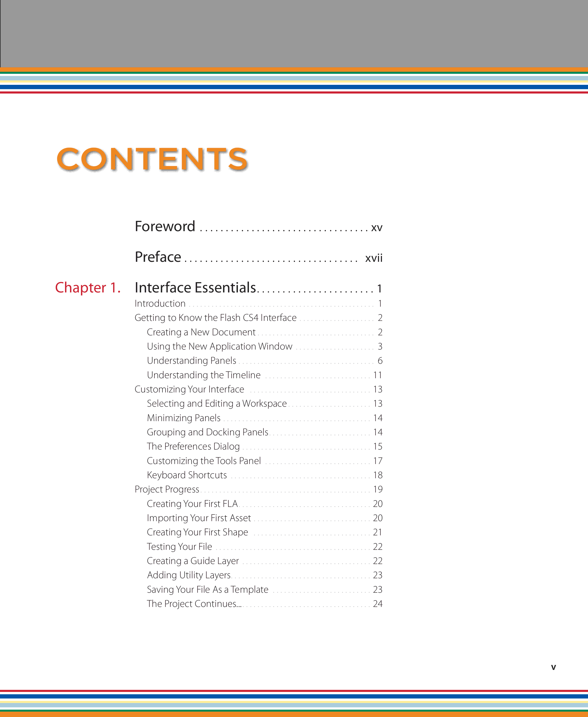
Task: Select Importing Your First Asset entry
Action: pos(199,518)
